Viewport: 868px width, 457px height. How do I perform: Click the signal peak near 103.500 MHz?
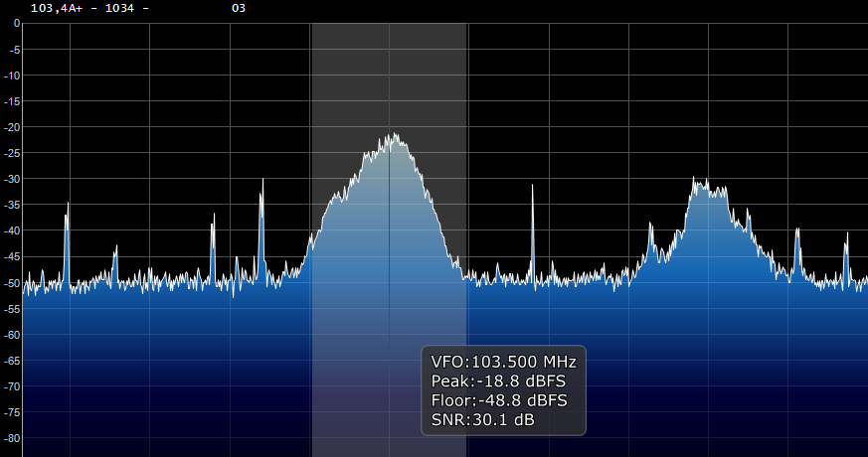(x=394, y=135)
